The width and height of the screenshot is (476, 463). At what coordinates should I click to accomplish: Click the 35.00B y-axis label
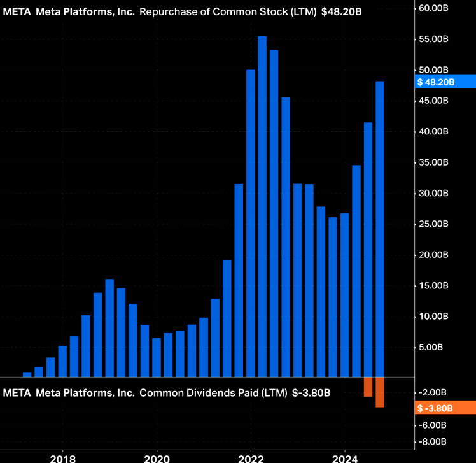[433, 162]
